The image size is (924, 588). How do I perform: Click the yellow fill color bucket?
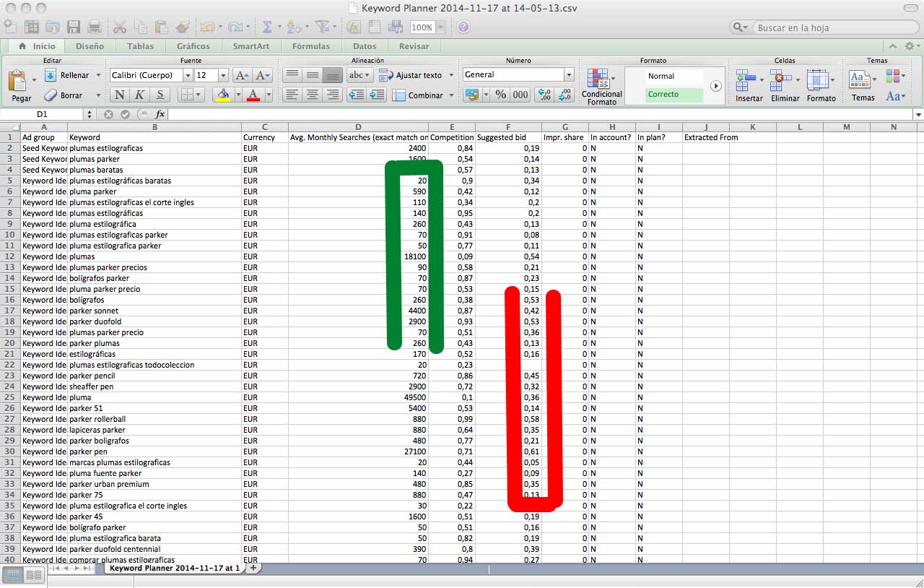coord(223,95)
